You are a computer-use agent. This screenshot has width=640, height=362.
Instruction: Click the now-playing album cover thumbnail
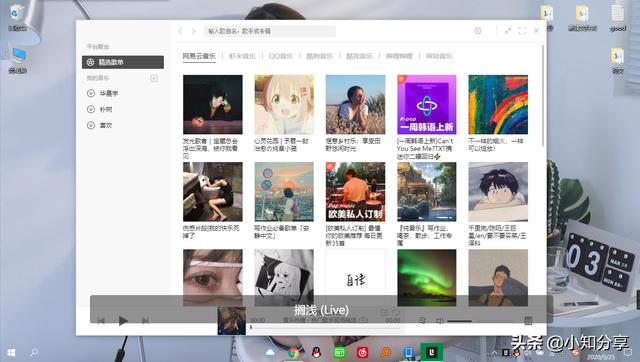click(x=231, y=321)
